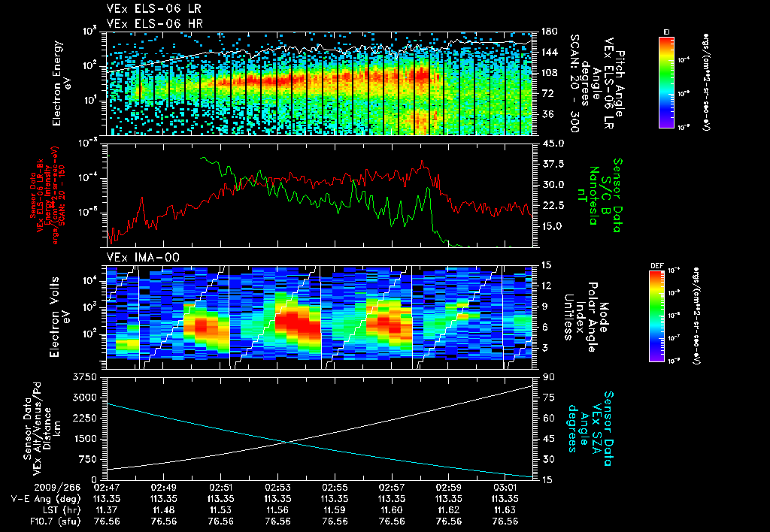
Task: Click the 02:59 time tick label
Action: point(448,488)
